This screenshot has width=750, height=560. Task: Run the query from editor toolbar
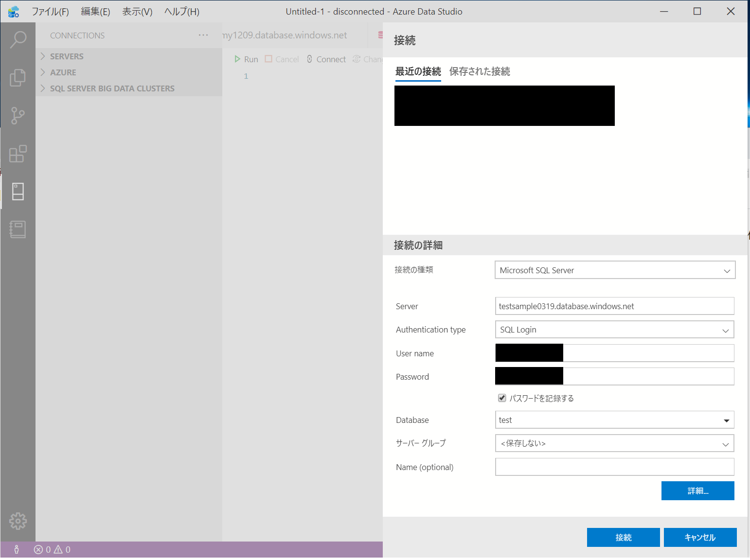[x=246, y=59]
